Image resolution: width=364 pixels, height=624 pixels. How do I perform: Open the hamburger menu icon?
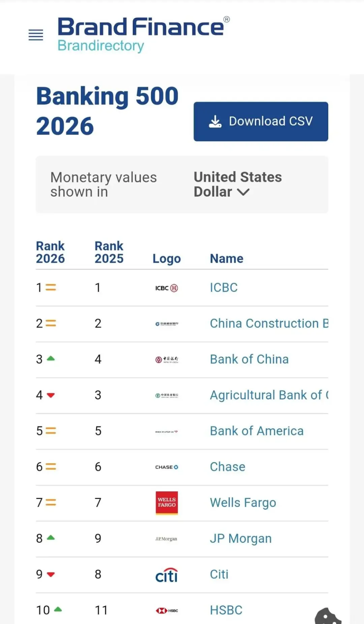coord(36,35)
